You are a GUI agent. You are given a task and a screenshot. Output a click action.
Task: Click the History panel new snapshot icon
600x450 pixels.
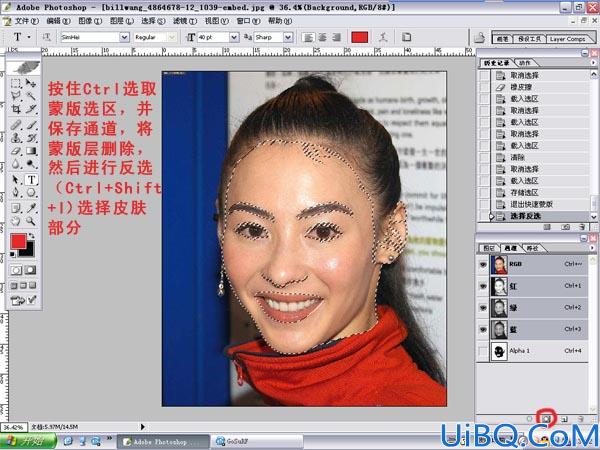point(566,227)
